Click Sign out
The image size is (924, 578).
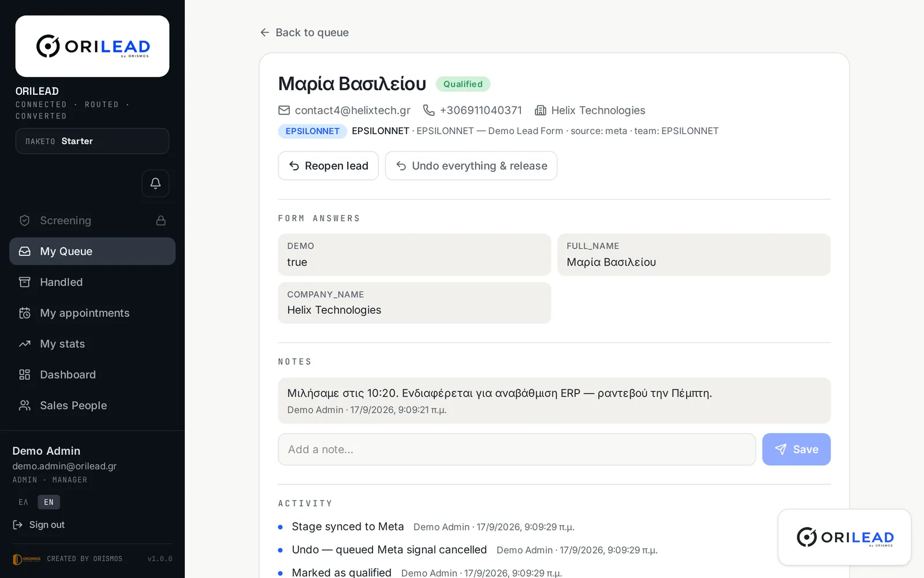click(x=39, y=525)
